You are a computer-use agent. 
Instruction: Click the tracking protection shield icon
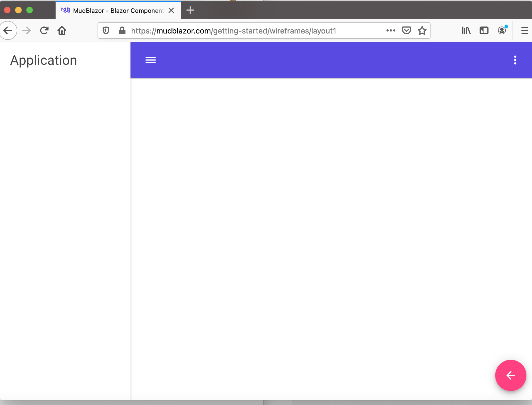point(106,30)
